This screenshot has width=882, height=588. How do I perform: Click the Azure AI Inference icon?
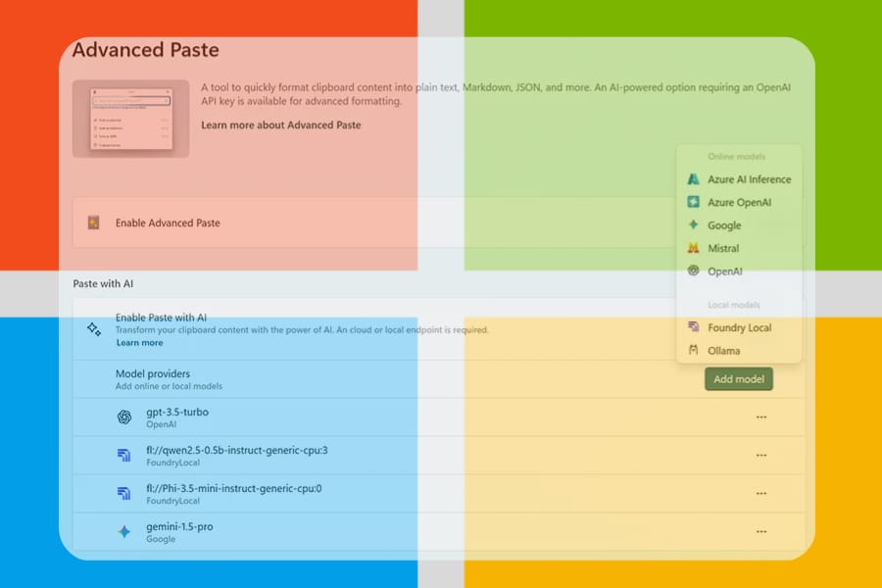click(x=693, y=179)
